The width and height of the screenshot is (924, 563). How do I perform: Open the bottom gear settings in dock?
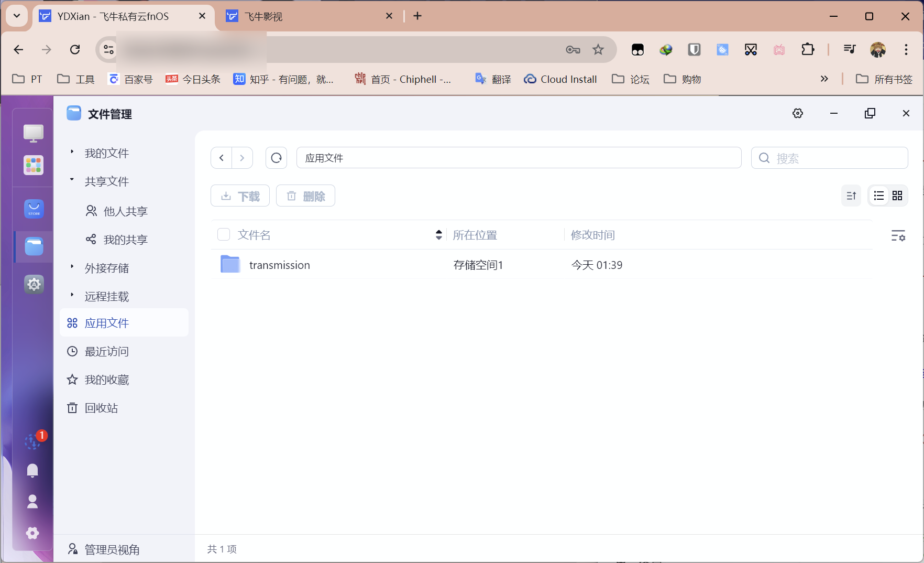pyautogui.click(x=32, y=533)
